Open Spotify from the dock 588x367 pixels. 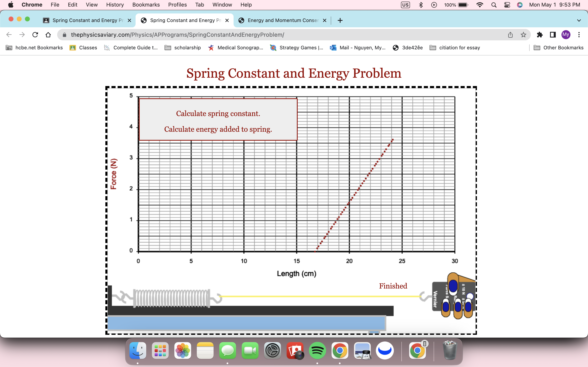pyautogui.click(x=317, y=350)
